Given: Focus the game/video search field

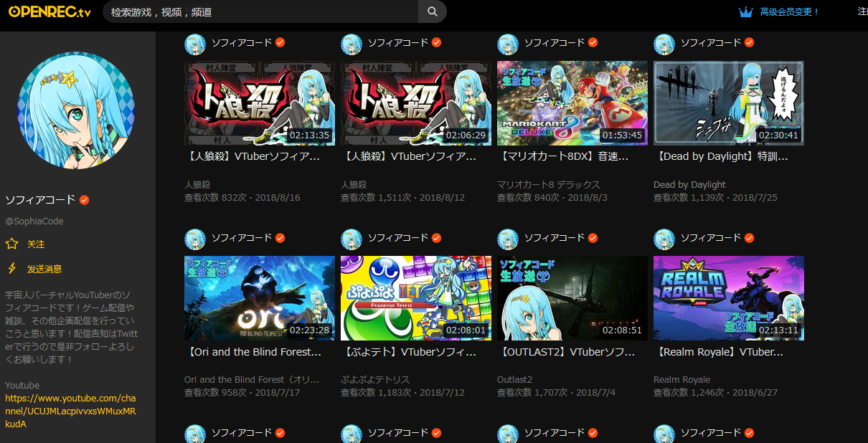Looking at the screenshot, I should coord(260,11).
